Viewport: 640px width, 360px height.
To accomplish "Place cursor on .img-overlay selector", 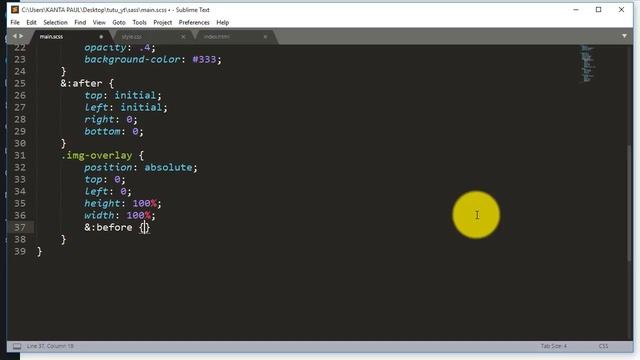I will pos(97,156).
